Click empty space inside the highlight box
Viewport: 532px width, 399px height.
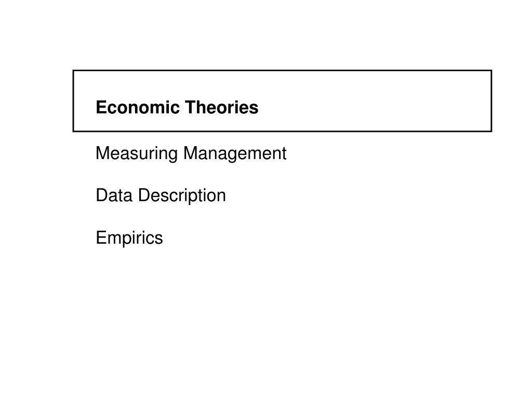[373, 102]
